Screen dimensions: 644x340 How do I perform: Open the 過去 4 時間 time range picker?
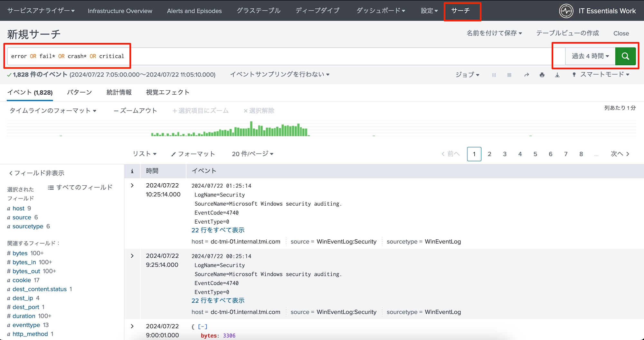(590, 56)
